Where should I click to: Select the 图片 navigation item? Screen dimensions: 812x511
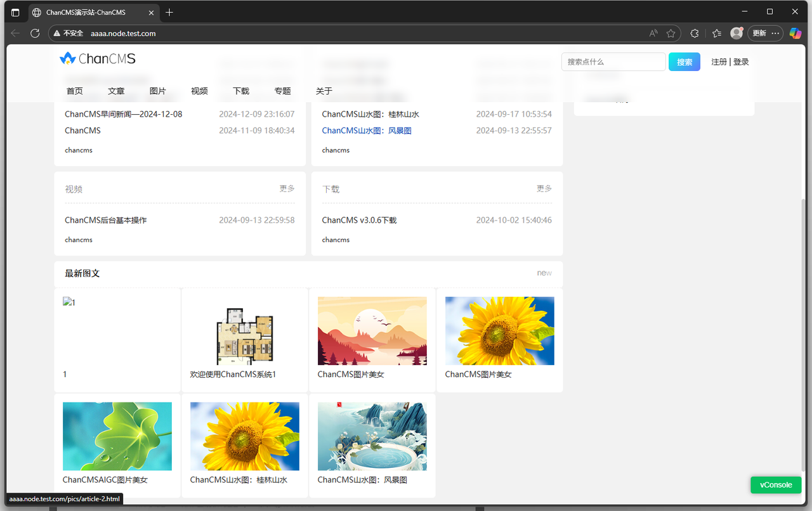click(158, 91)
